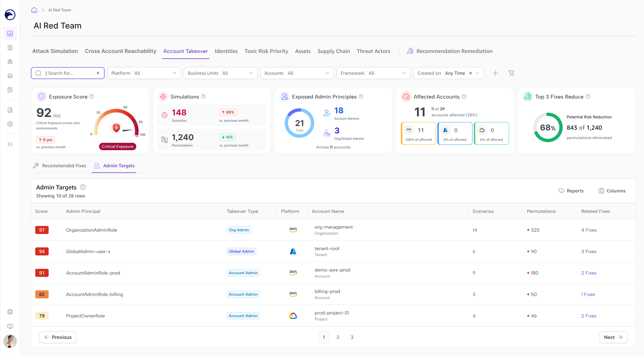Screen dimensions: 644x356
Task: Open the bug icon in sidebar
Action: (10, 62)
